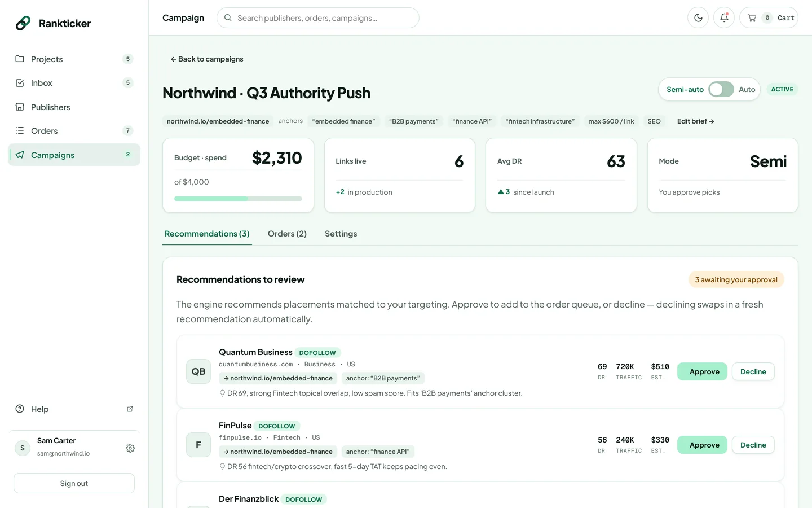Click the ACTIVE status badge
The width and height of the screenshot is (812, 508).
[782, 89]
